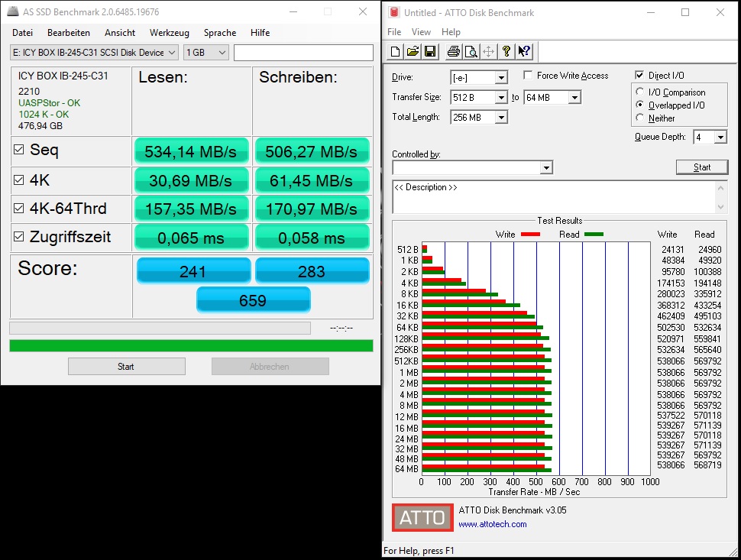
Task: Click the read score 241
Action: click(193, 271)
